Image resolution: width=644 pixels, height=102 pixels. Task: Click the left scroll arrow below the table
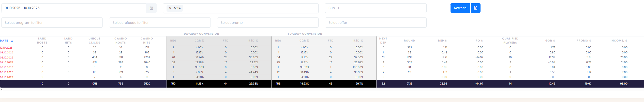(2, 89)
